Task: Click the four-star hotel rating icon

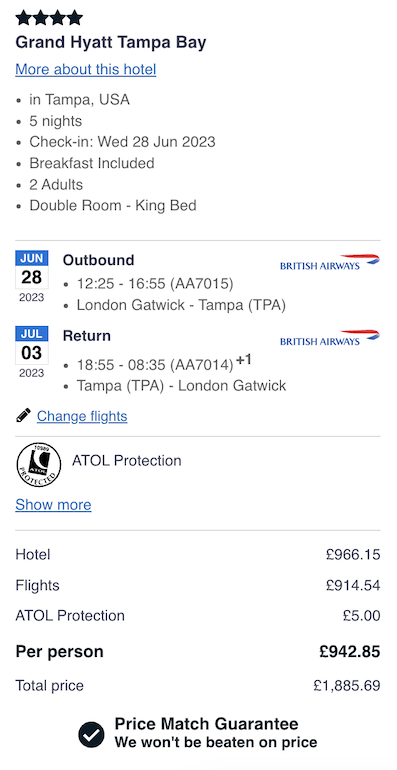Action: tap(49, 18)
